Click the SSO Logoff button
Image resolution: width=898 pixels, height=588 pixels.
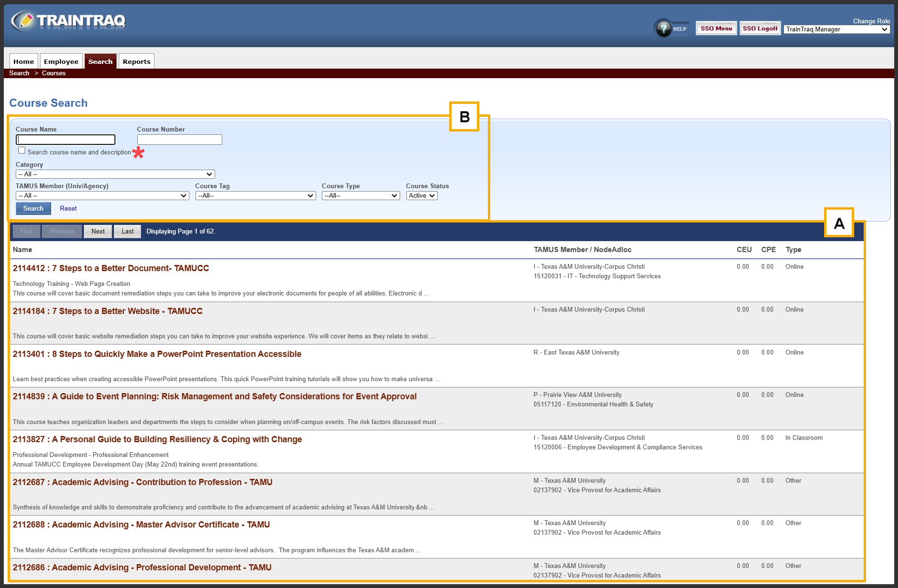coord(760,29)
